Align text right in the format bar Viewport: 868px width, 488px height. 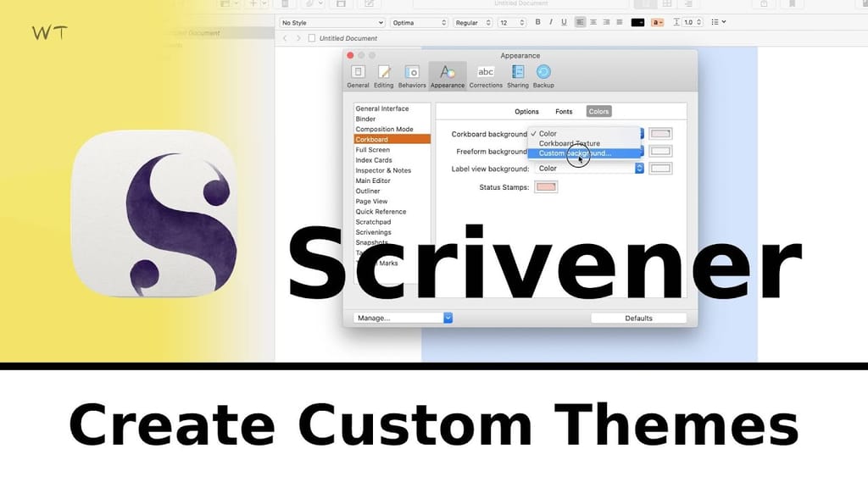pos(606,22)
